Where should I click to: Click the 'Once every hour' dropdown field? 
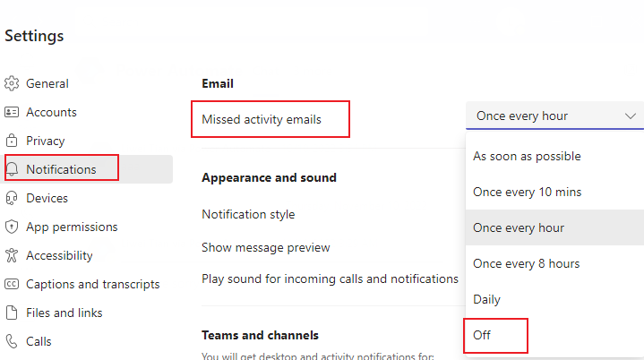[554, 116]
